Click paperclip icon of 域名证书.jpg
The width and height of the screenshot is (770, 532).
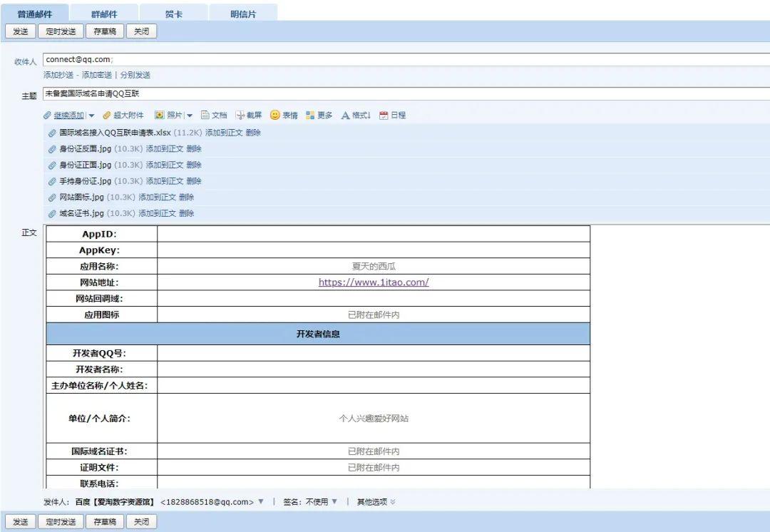[x=52, y=214]
